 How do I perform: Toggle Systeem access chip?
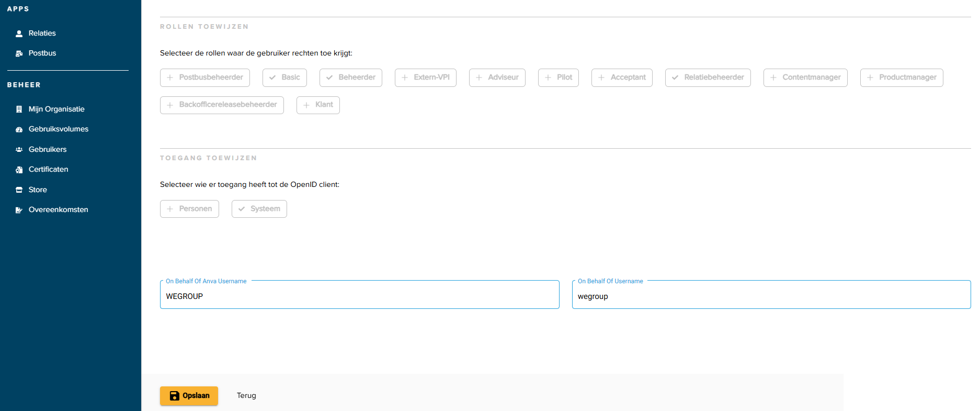tap(259, 209)
